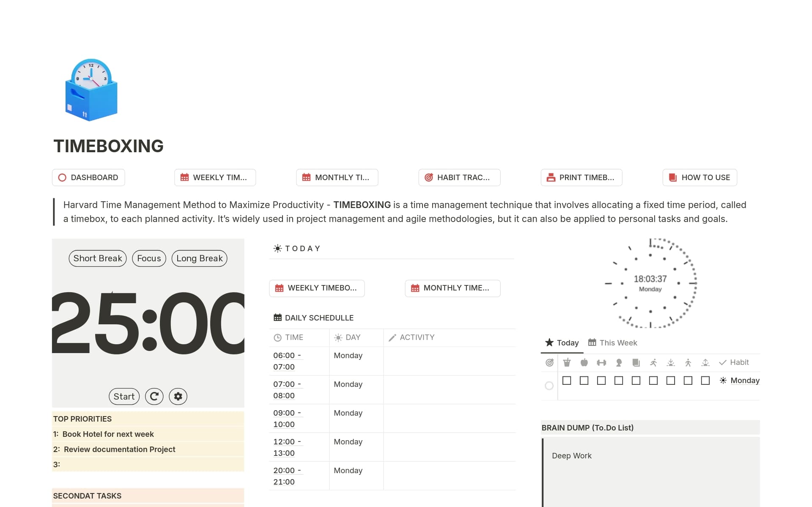
Task: Click calendar icon beside WEEKLY TIMEBO...
Action: (279, 288)
